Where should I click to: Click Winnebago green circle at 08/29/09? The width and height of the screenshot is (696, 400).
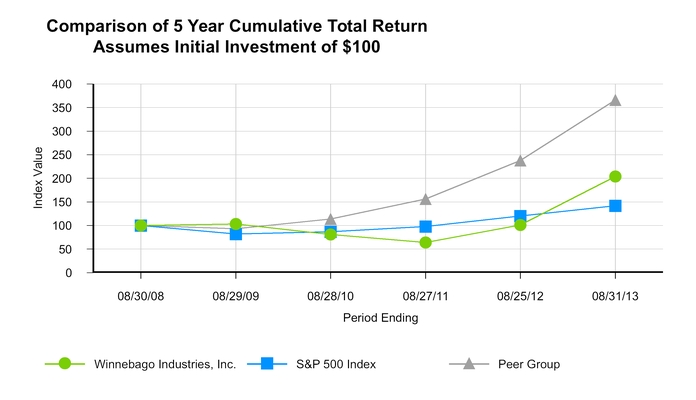click(x=236, y=224)
